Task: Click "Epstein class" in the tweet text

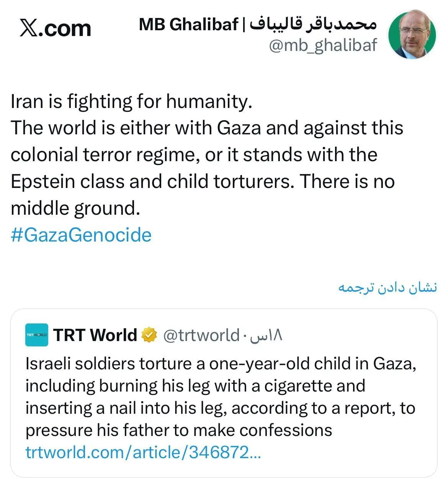Action: tap(67, 182)
